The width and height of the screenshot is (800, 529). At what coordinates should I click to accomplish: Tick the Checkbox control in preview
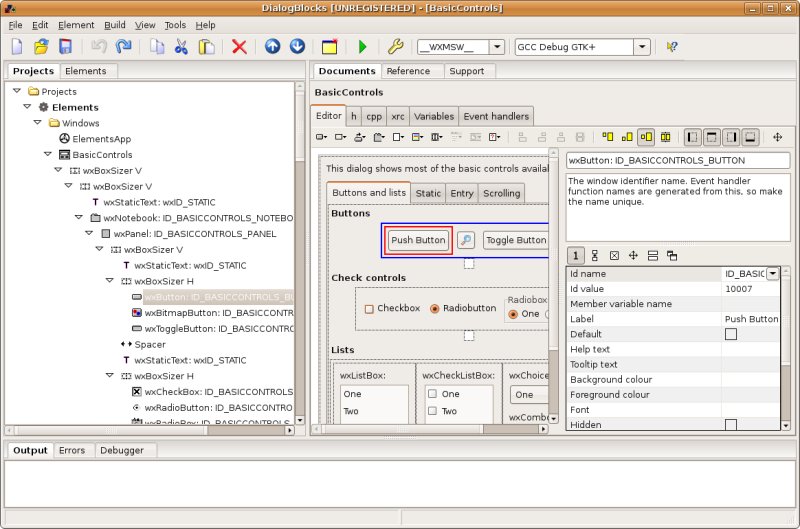369,309
